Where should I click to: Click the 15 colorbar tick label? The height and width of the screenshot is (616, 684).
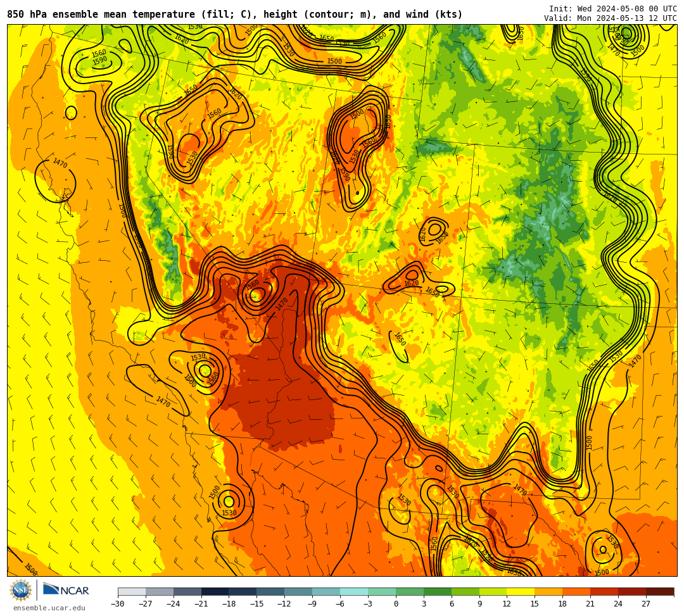535,604
